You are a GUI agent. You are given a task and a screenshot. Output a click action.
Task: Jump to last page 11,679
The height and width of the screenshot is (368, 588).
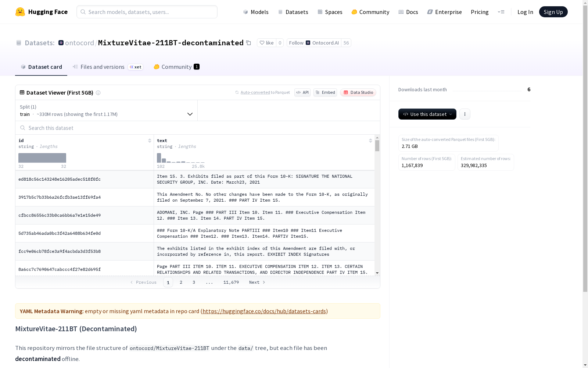coord(231,282)
